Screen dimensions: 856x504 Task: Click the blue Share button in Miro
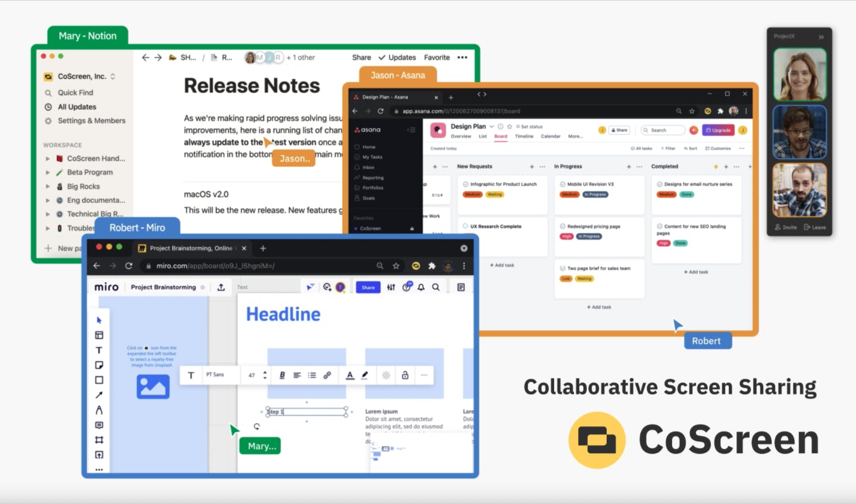[x=368, y=287]
